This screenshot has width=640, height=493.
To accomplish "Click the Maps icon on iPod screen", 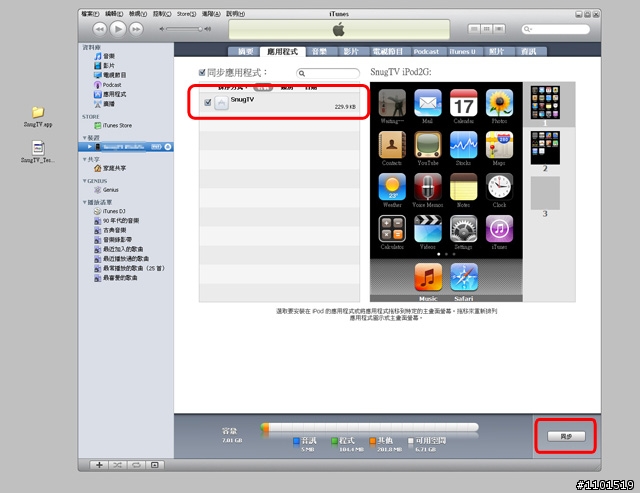I will pyautogui.click(x=499, y=145).
